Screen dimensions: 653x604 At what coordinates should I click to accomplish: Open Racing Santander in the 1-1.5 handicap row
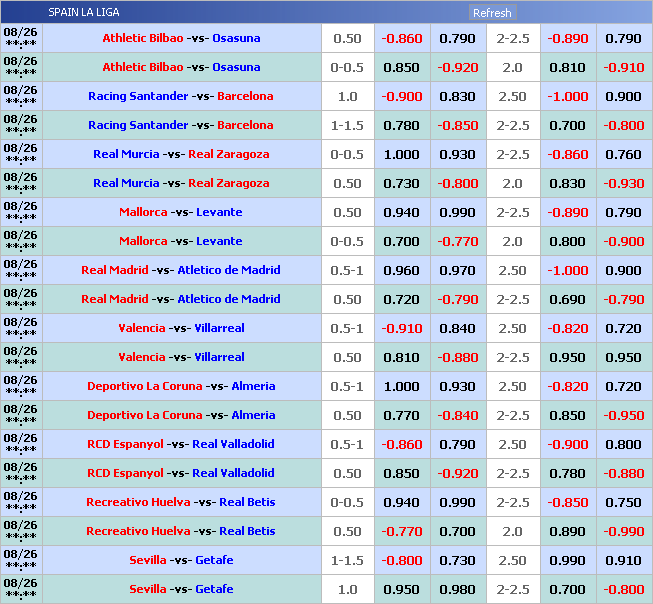coord(138,126)
